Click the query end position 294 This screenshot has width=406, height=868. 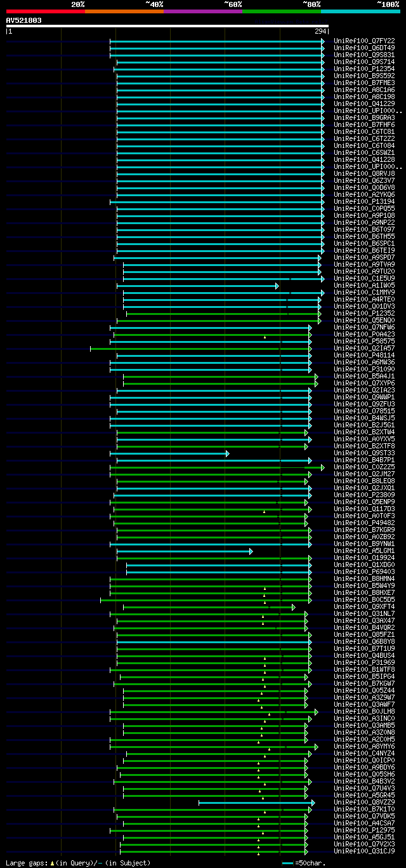tap(320, 31)
